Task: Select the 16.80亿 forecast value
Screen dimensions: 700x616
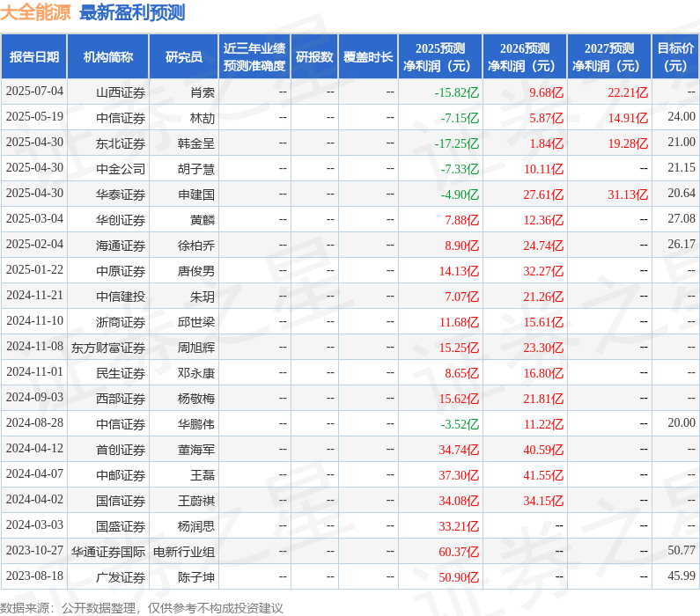Action: click(x=543, y=373)
